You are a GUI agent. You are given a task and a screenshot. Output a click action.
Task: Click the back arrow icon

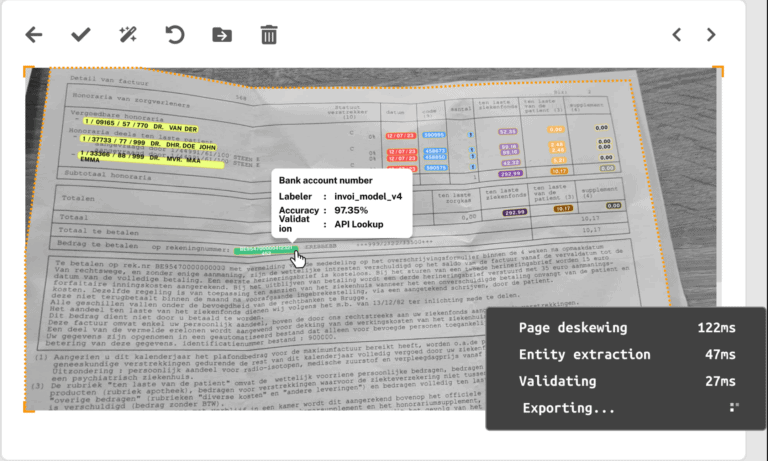point(34,35)
